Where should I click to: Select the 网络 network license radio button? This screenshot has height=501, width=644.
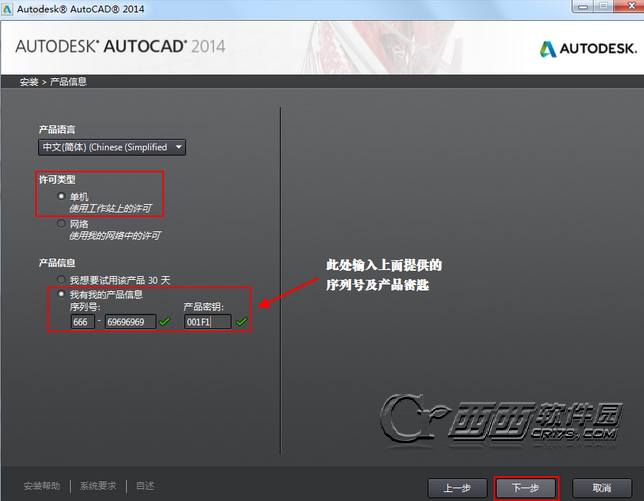(61, 223)
